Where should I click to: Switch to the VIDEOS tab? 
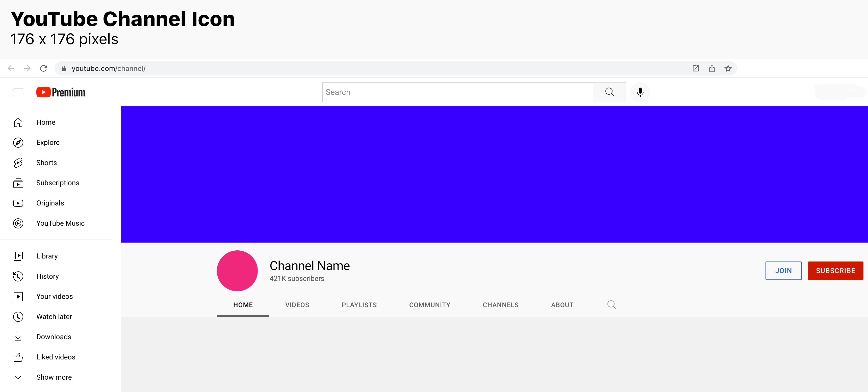pos(297,305)
